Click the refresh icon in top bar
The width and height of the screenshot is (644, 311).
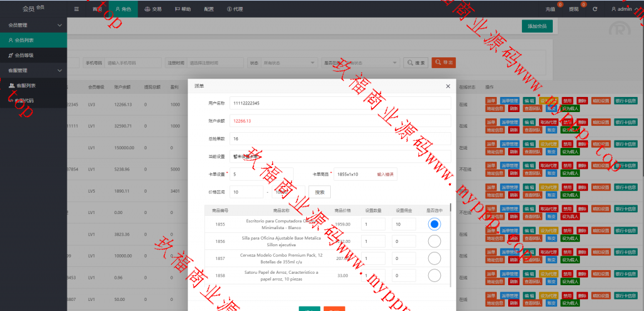pyautogui.click(x=594, y=9)
